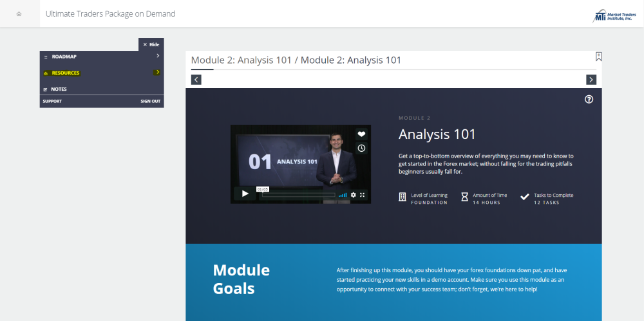Like the video with the heart icon
Screen dimensions: 644x321
[x=361, y=134]
